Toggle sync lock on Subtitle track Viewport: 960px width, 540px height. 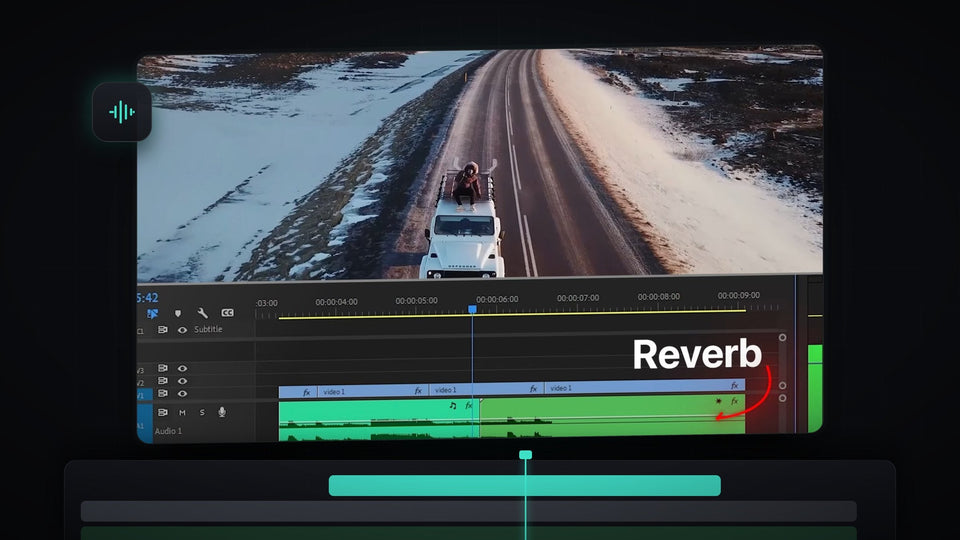(x=162, y=329)
